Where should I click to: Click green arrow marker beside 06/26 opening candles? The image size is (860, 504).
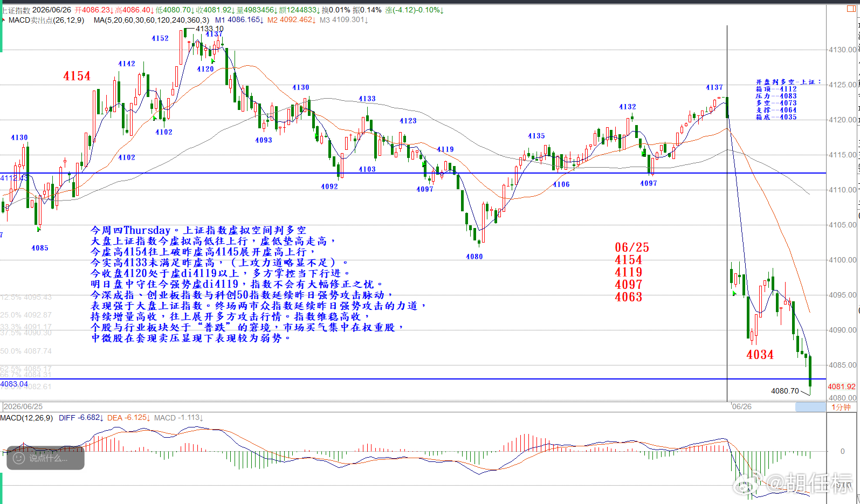pos(734,293)
